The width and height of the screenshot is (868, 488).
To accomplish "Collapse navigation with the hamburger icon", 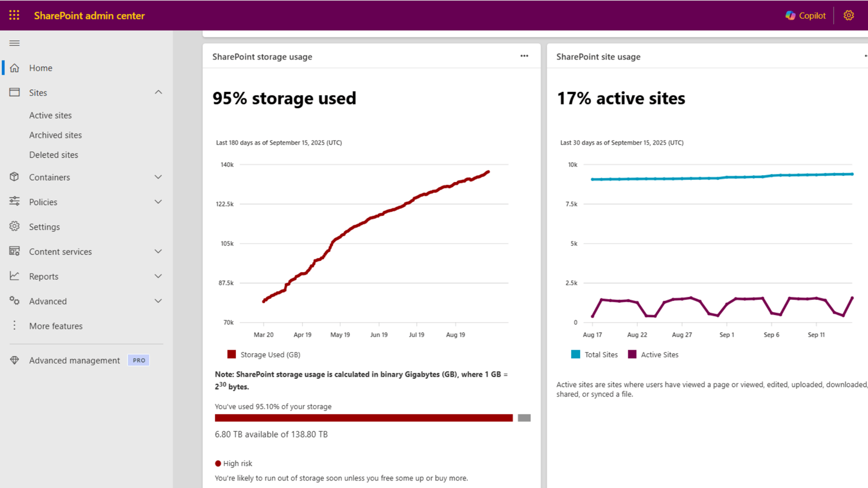I will [14, 43].
